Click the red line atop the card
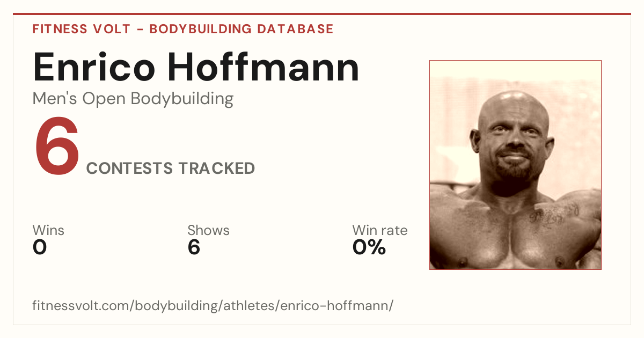The height and width of the screenshot is (338, 644). coord(322,14)
